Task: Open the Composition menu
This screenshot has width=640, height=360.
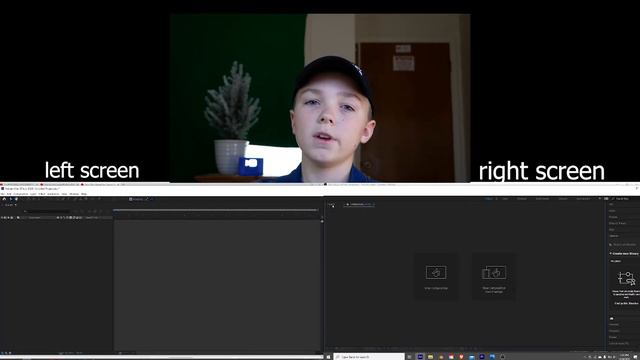Action: (x=21, y=194)
